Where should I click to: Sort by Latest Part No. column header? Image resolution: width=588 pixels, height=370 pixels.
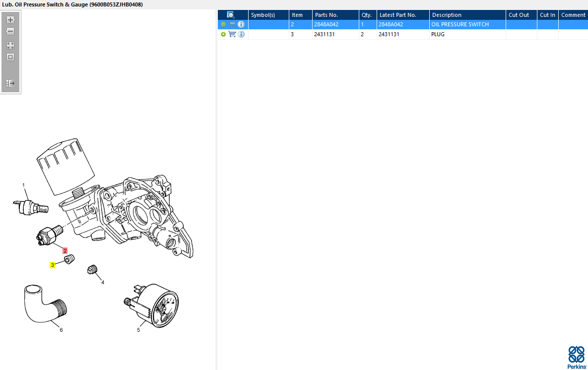tap(403, 15)
